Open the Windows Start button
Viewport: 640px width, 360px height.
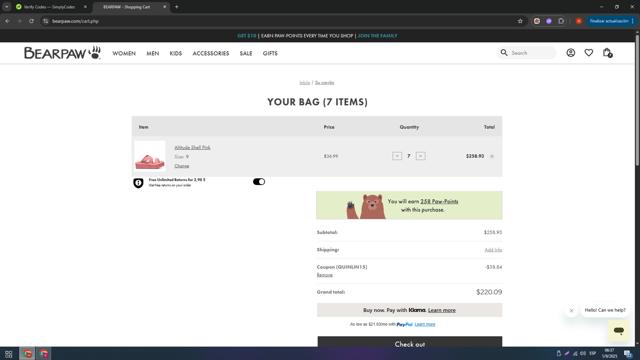click(x=8, y=354)
